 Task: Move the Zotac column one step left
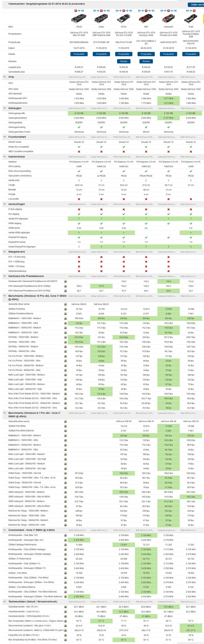98,10
